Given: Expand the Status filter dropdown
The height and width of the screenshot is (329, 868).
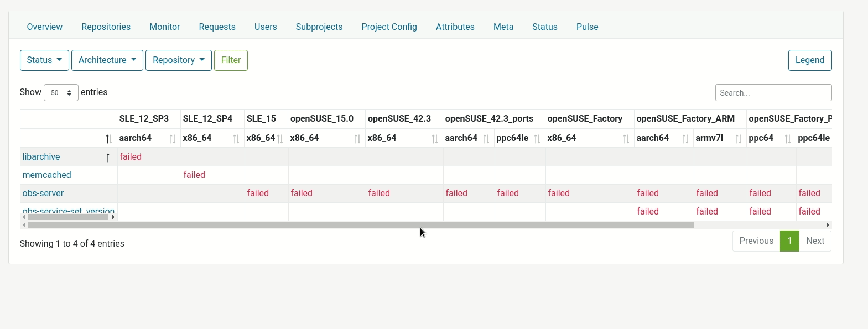Looking at the screenshot, I should (44, 60).
